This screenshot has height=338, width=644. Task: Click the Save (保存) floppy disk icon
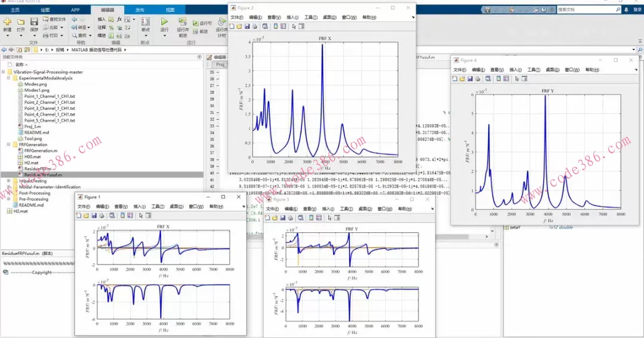[x=34, y=21]
